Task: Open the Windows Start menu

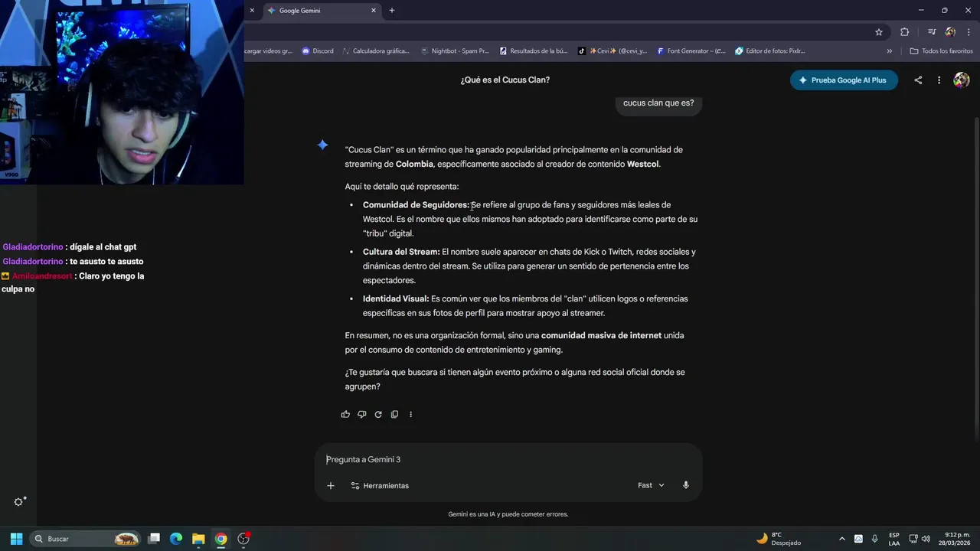Action: pos(16,539)
